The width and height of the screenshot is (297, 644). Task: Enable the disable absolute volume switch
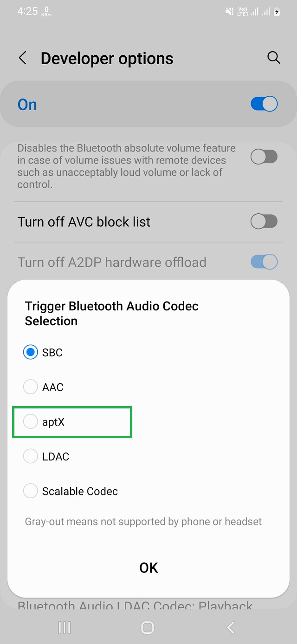[264, 157]
